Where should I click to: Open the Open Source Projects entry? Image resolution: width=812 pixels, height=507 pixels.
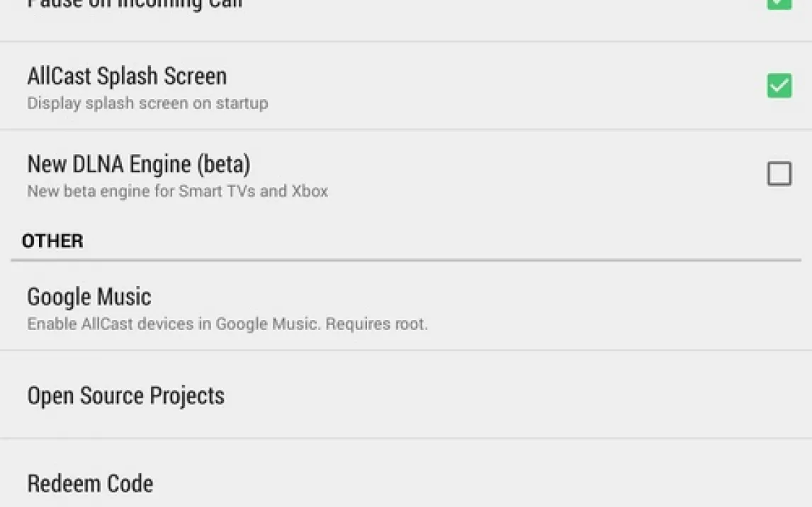click(x=125, y=395)
